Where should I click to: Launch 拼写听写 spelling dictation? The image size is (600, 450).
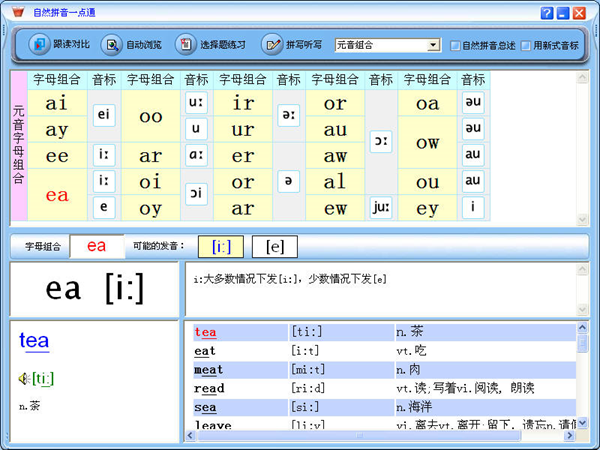click(272, 45)
